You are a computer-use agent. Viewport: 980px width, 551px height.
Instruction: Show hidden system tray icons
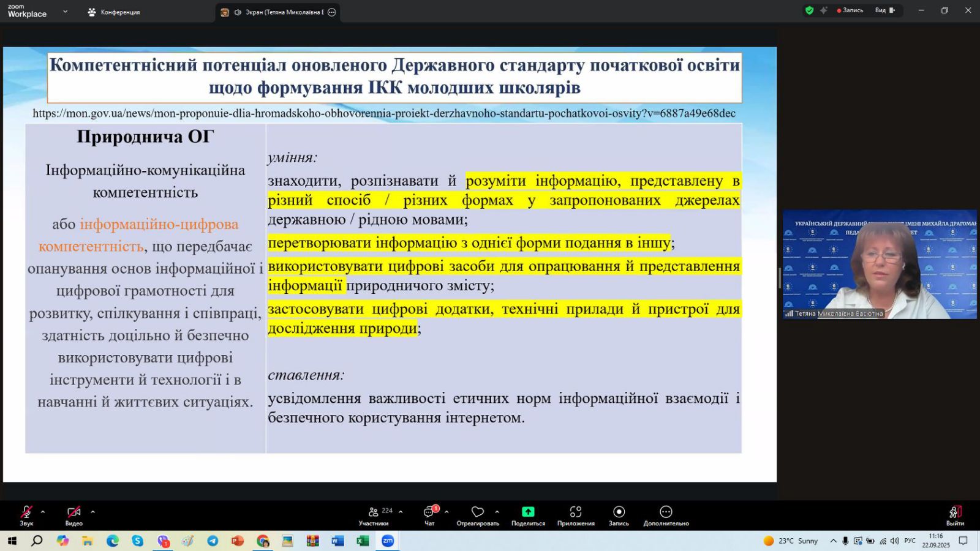point(833,541)
